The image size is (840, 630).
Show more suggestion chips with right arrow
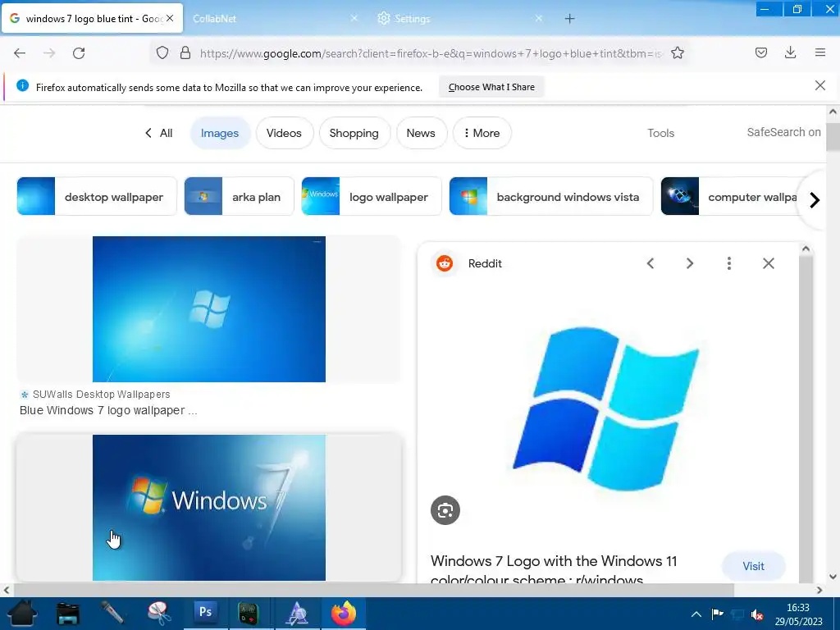click(815, 200)
